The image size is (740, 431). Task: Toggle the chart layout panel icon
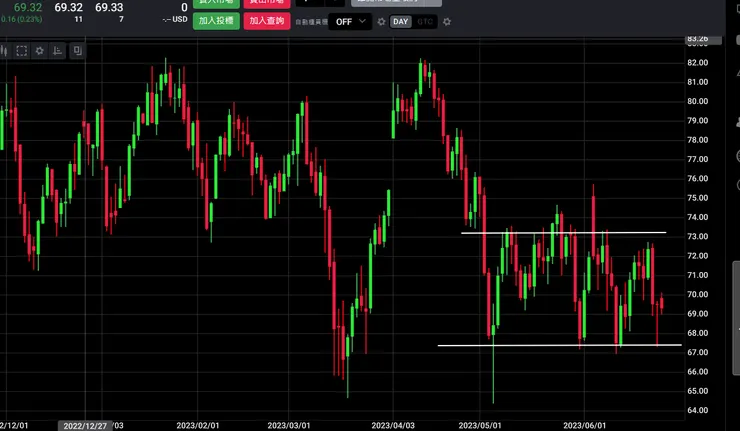[x=77, y=51]
